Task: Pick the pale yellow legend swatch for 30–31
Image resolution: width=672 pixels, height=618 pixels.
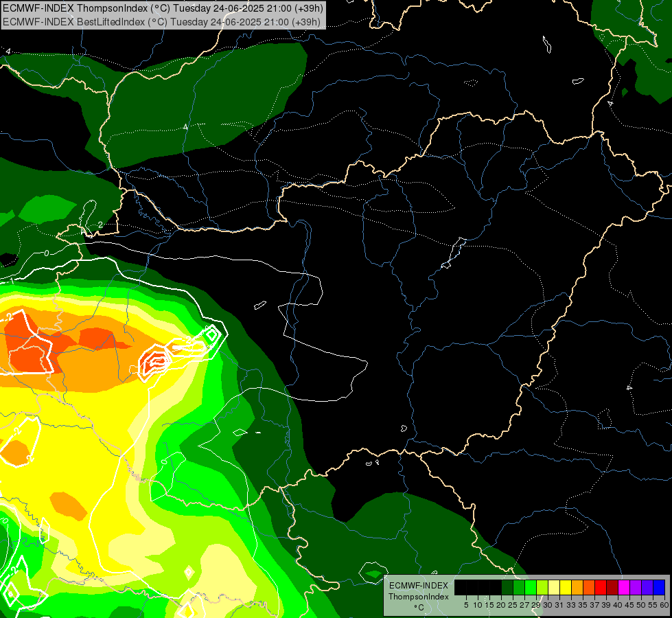Action: click(x=554, y=587)
